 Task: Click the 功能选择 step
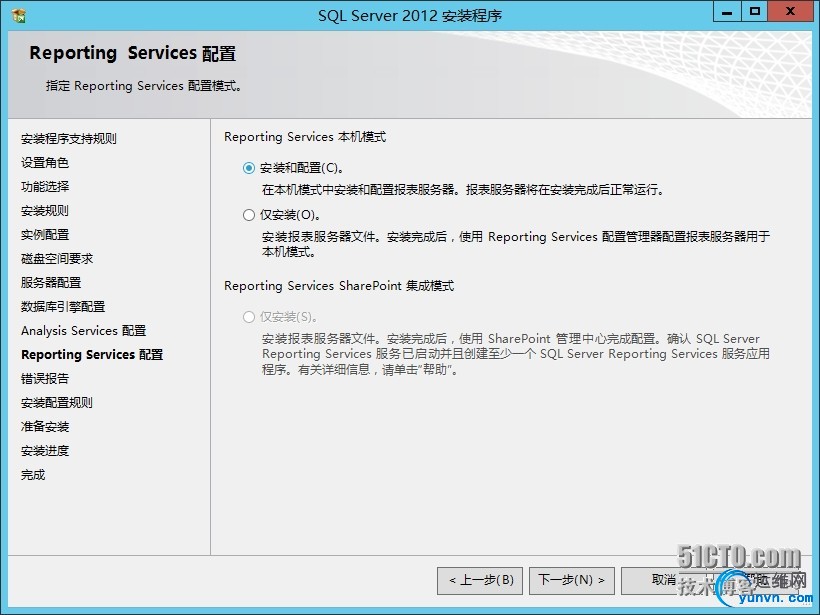(x=45, y=187)
